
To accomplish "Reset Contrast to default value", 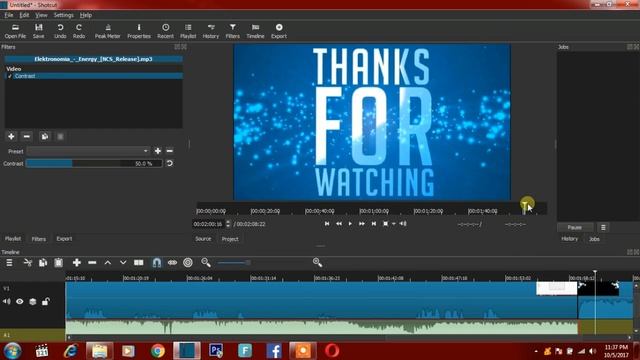I will pos(169,163).
